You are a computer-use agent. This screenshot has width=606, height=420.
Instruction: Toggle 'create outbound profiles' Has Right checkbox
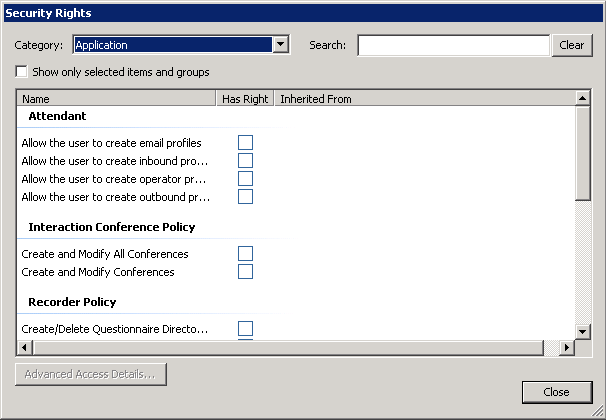click(x=245, y=197)
